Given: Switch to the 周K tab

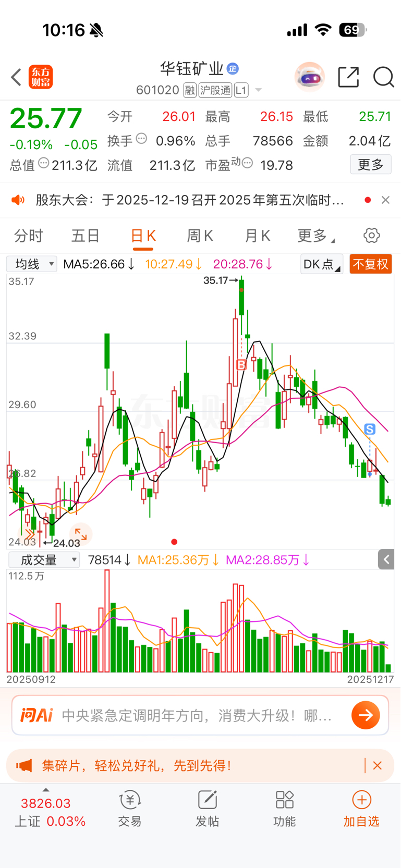Looking at the screenshot, I should click(x=200, y=236).
